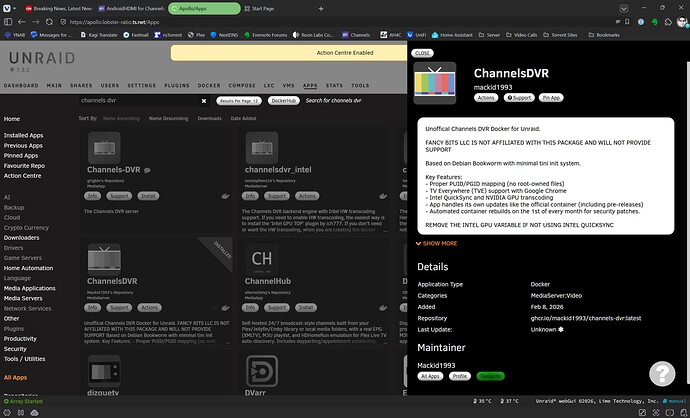The height and width of the screenshot is (418, 690).
Task: Open the Video Calls bookmarks folder
Action: point(522,35)
